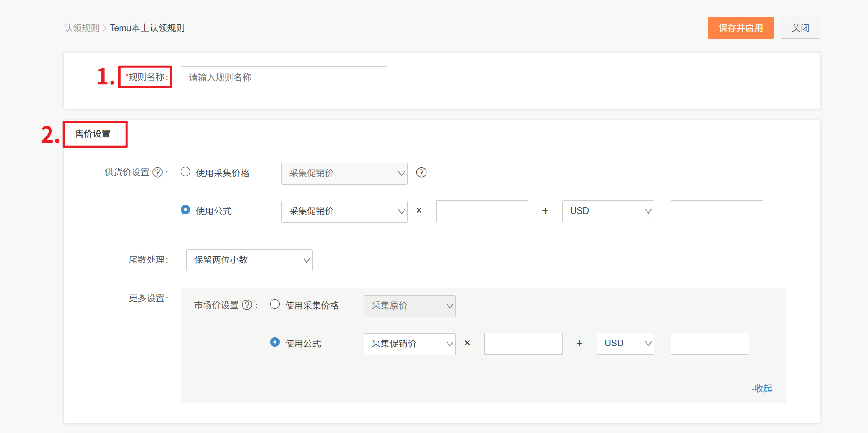
Task: Expand 尾数处理 保留两位小数 dropdown
Action: click(249, 260)
